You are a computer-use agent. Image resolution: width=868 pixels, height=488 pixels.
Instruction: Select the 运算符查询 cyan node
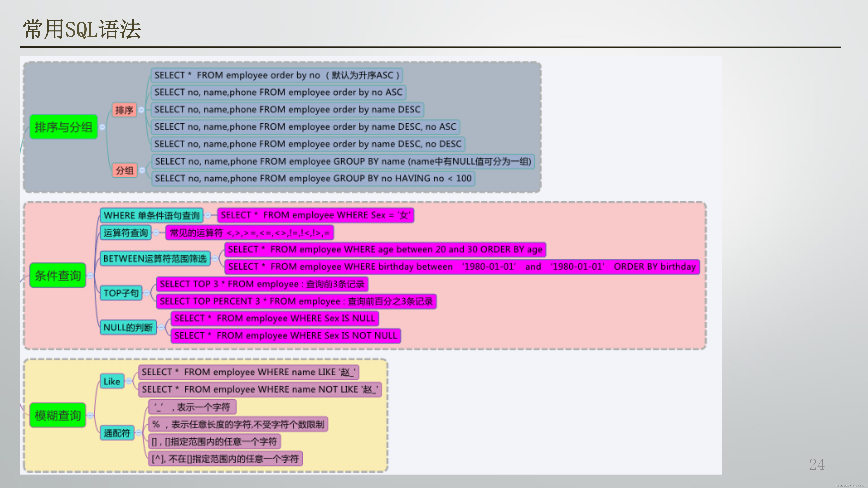pyautogui.click(x=126, y=233)
